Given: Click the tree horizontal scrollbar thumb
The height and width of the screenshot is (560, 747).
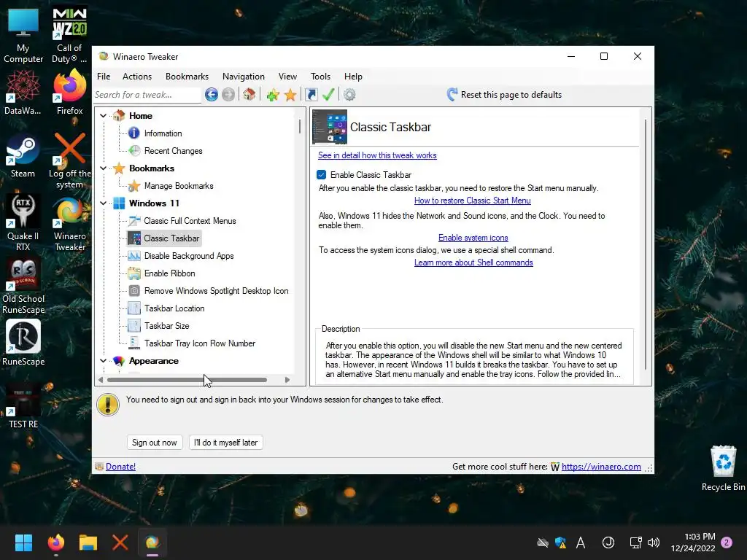Looking at the screenshot, I should point(187,380).
